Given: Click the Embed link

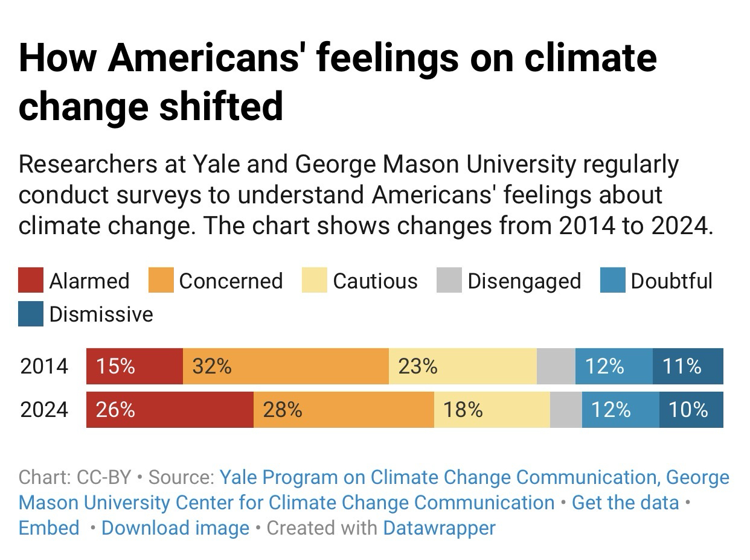Looking at the screenshot, I should tap(49, 528).
